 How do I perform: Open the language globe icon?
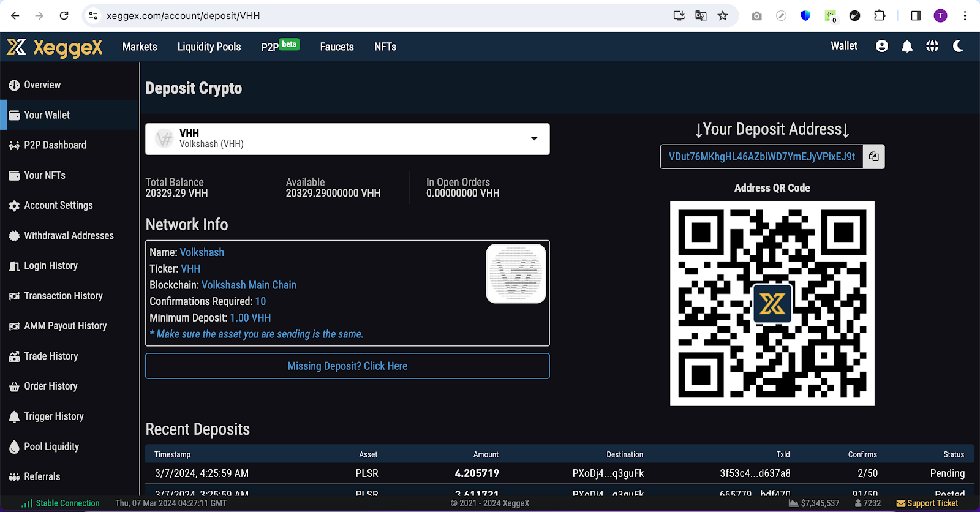(x=932, y=46)
